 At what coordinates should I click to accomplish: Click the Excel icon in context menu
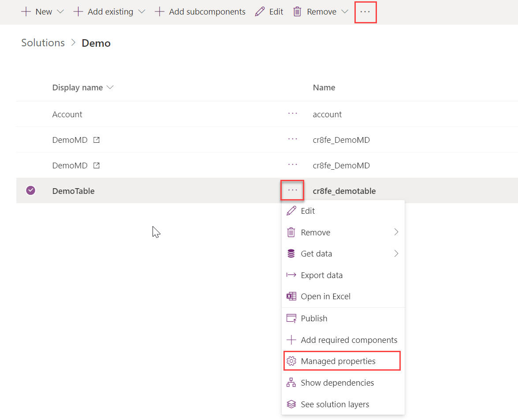[291, 296]
